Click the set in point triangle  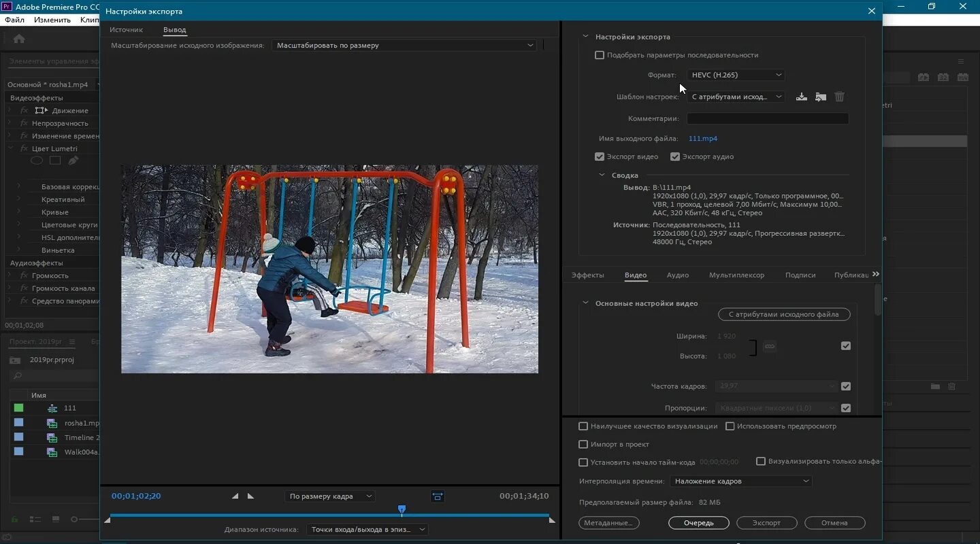click(x=235, y=496)
